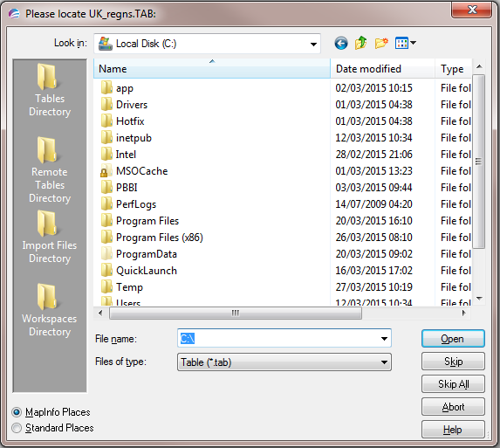Select the PerfLogs folder icon
Image resolution: width=500 pixels, height=448 pixels.
click(106, 203)
